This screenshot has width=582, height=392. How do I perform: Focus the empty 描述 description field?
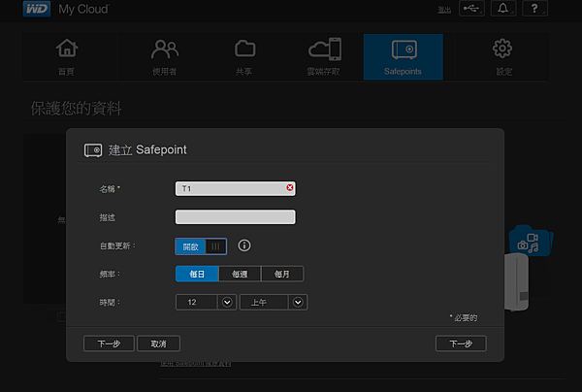pyautogui.click(x=236, y=216)
